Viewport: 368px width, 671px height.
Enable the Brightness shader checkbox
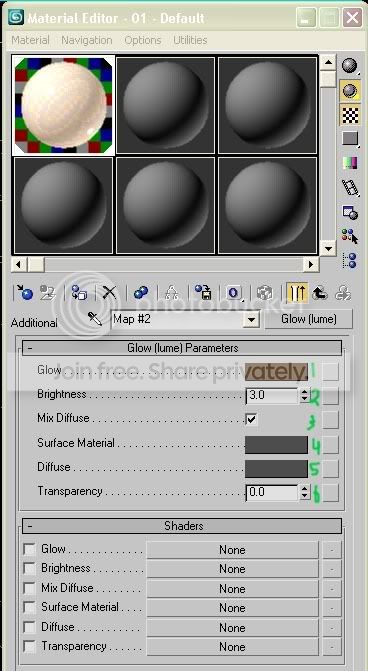(x=30, y=568)
